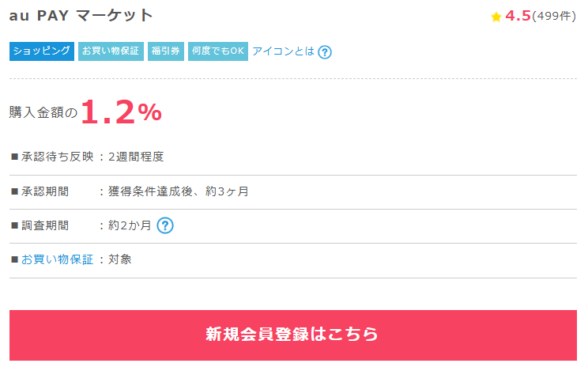588x367 pixels.
Task: Click the yellow star rating icon
Action: point(496,17)
